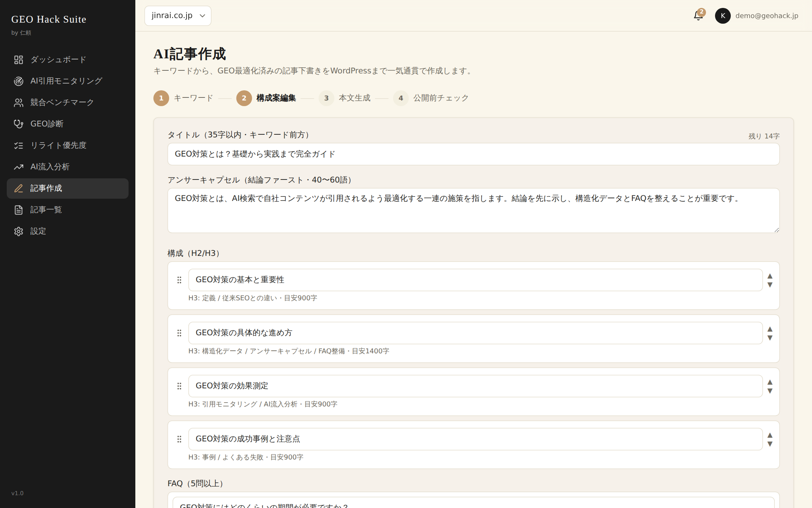
Task: Edit heading GEO対策の基本と重要性
Action: [476, 280]
